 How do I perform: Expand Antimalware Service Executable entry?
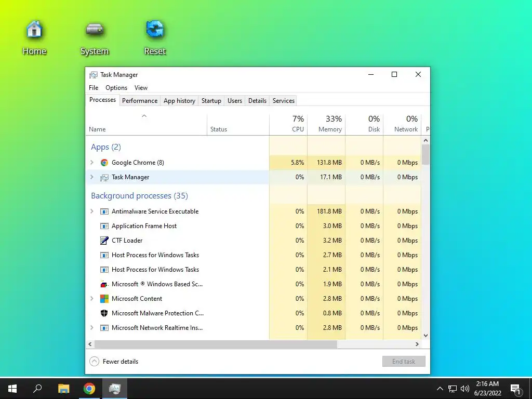click(x=91, y=211)
